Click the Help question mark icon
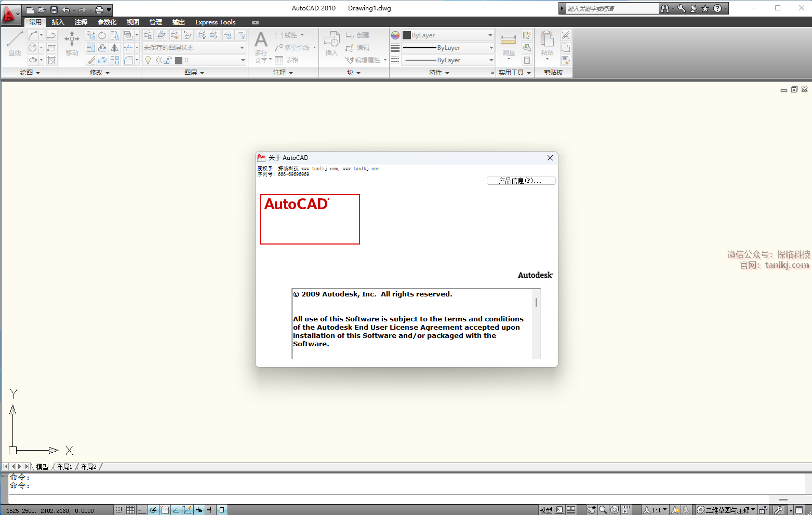The image size is (812, 515). [x=717, y=8]
